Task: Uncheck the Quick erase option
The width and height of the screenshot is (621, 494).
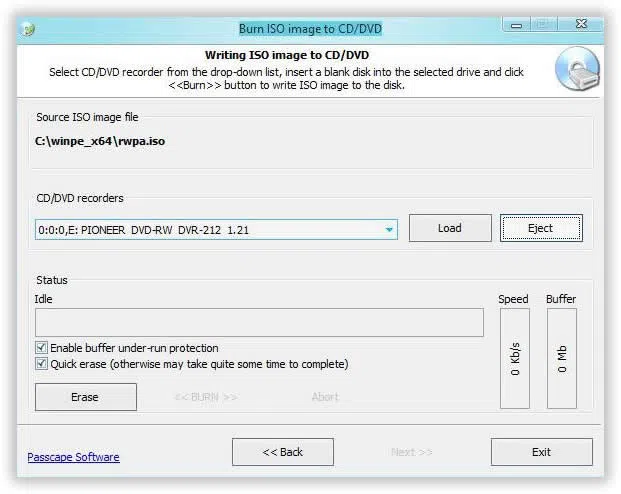Action: [x=42, y=364]
